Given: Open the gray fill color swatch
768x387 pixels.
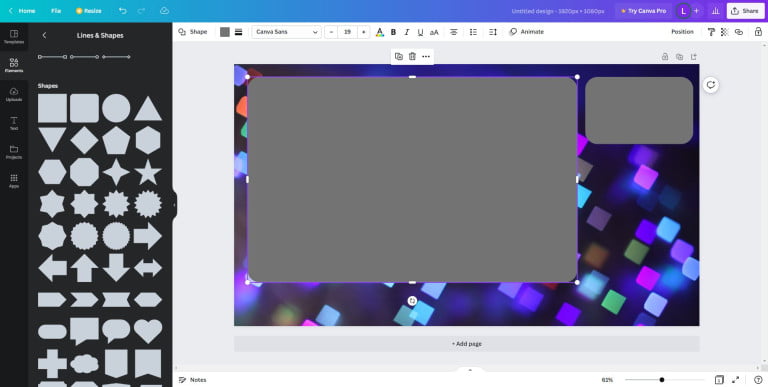Looking at the screenshot, I should pyautogui.click(x=225, y=32).
